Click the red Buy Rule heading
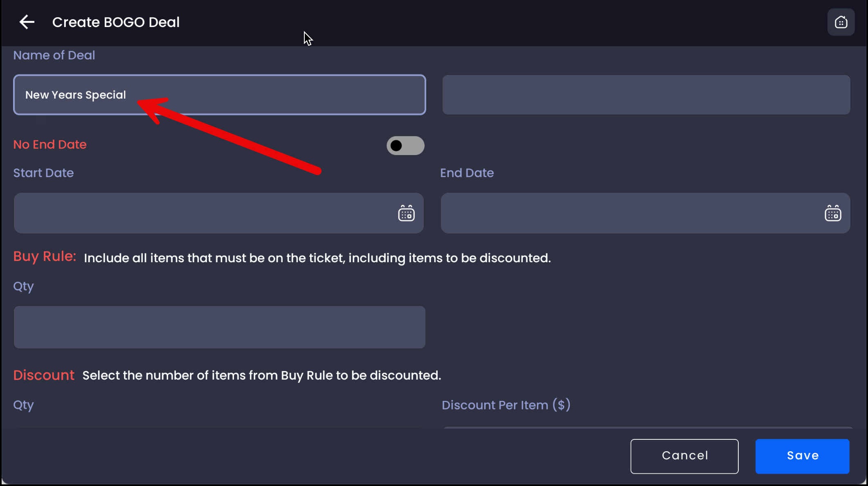Viewport: 868px width, 486px height. [x=45, y=256]
